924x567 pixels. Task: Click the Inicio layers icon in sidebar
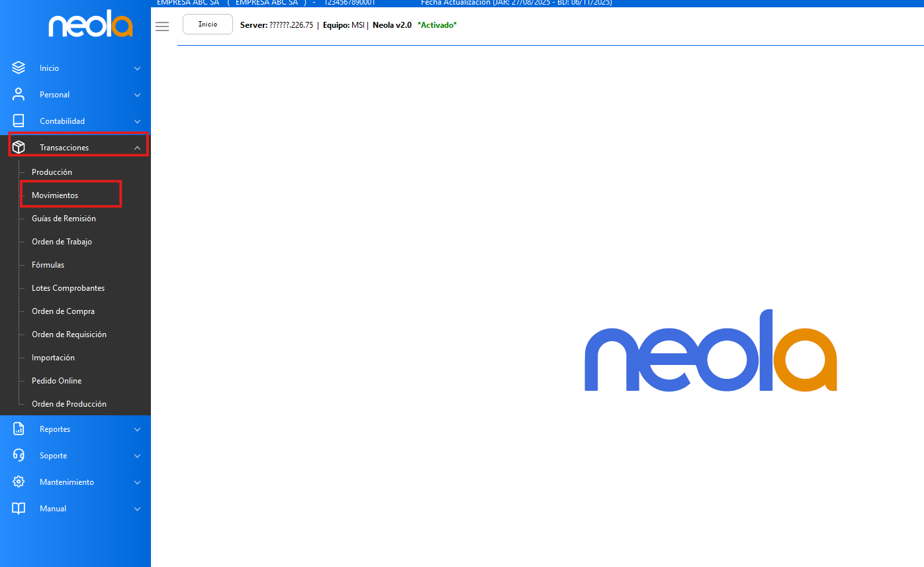click(x=19, y=68)
